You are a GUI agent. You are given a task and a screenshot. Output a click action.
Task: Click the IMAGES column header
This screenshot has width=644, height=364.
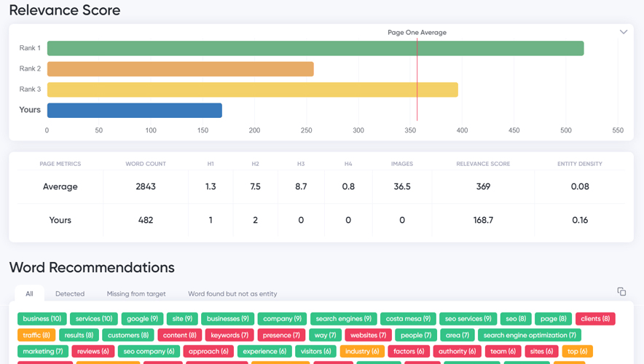tap(401, 164)
